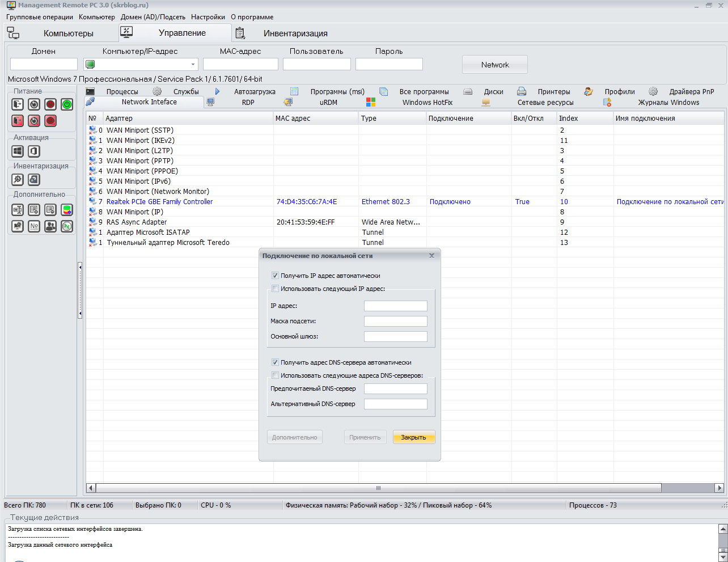The image size is (728, 562).
Task: Click the green remote-arrows icon in Дополнительно
Action: click(67, 226)
